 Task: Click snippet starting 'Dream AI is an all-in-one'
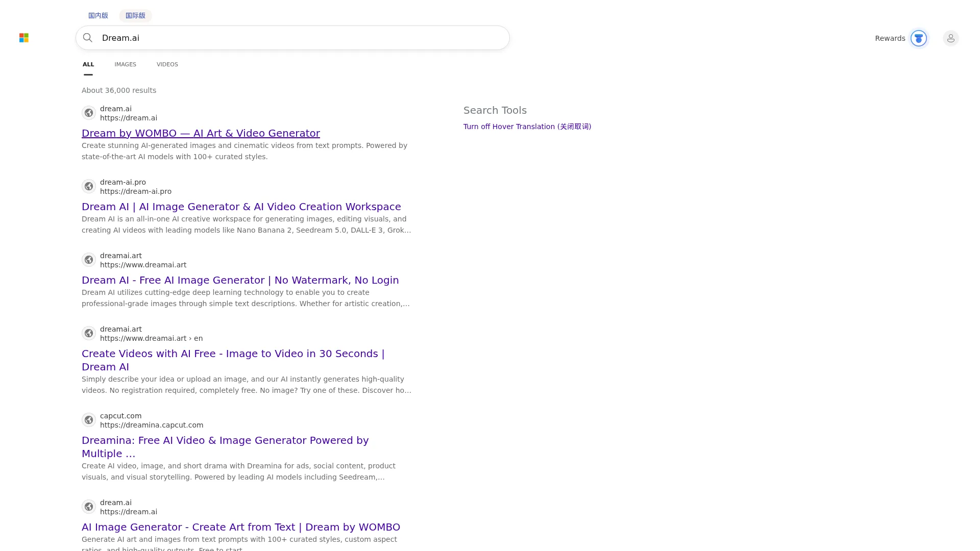tap(247, 224)
